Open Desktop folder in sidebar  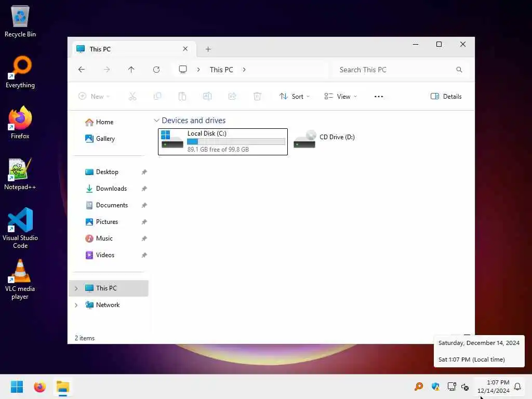tap(107, 172)
